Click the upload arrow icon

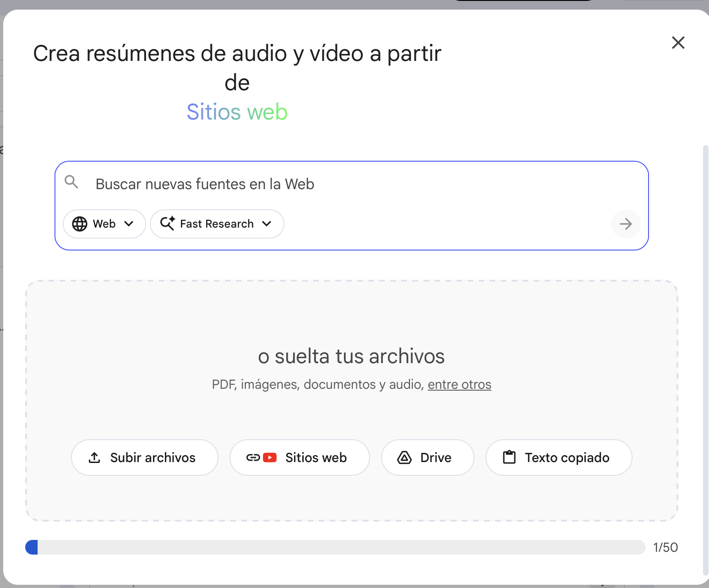pyautogui.click(x=94, y=457)
